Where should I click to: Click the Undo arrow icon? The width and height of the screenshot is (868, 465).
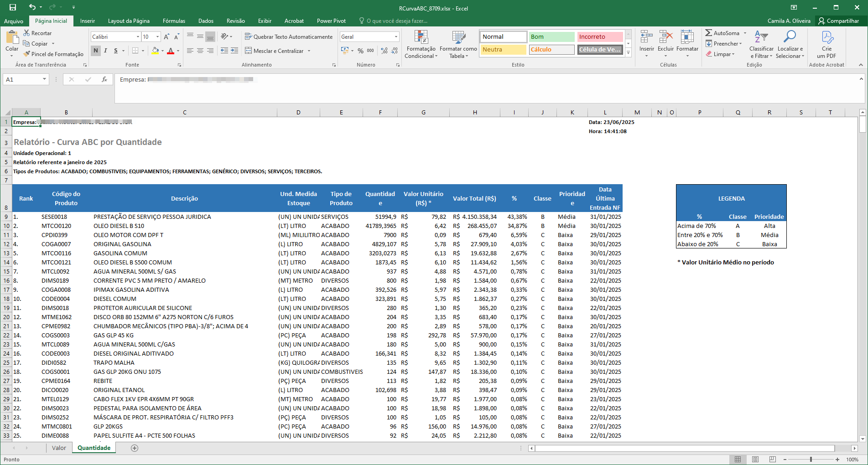pyautogui.click(x=32, y=7)
